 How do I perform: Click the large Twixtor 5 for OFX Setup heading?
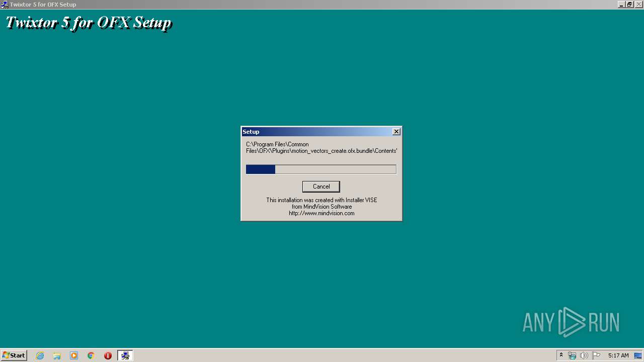point(89,23)
